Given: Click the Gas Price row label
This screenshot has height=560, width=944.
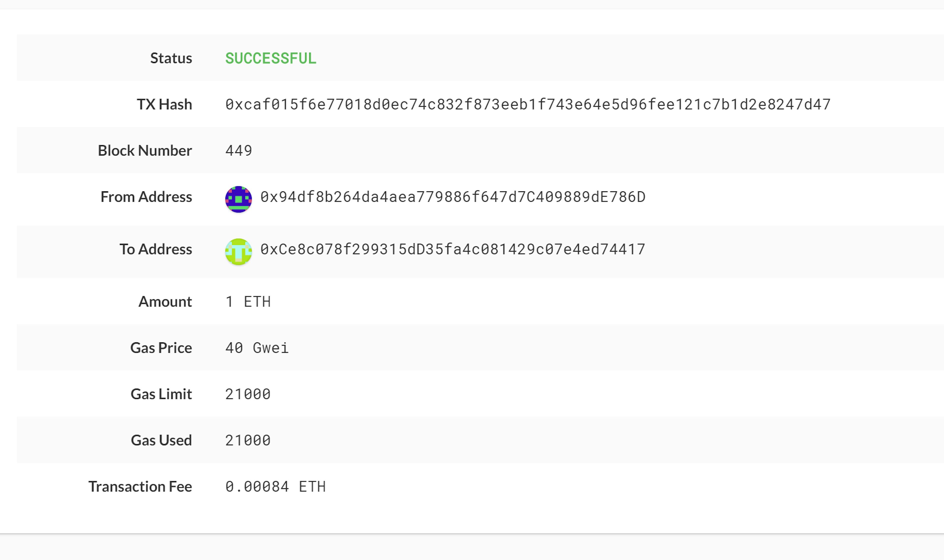Looking at the screenshot, I should (161, 348).
